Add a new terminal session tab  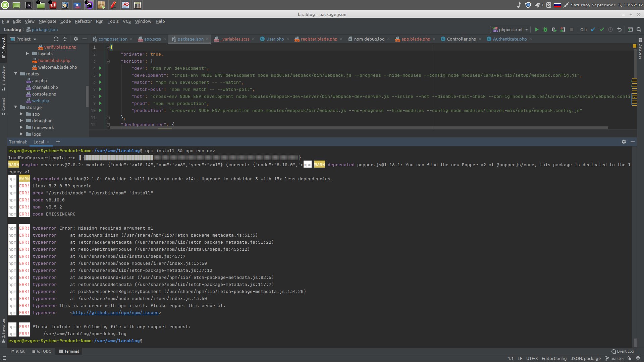tap(58, 142)
